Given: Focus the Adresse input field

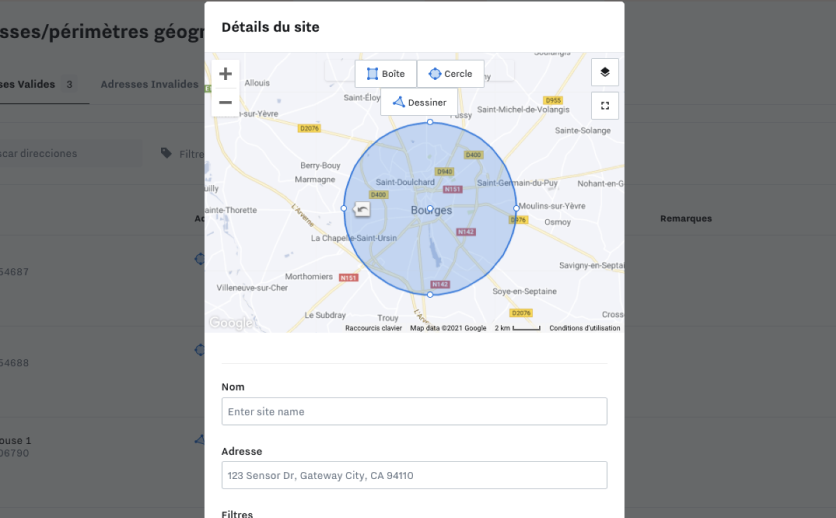Looking at the screenshot, I should (x=414, y=475).
